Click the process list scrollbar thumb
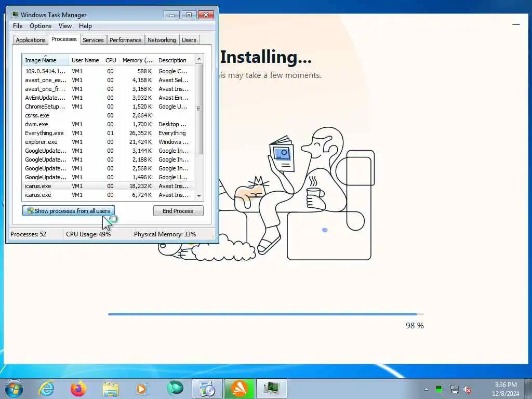Screen dimensions: 532x399 [x=199, y=109]
